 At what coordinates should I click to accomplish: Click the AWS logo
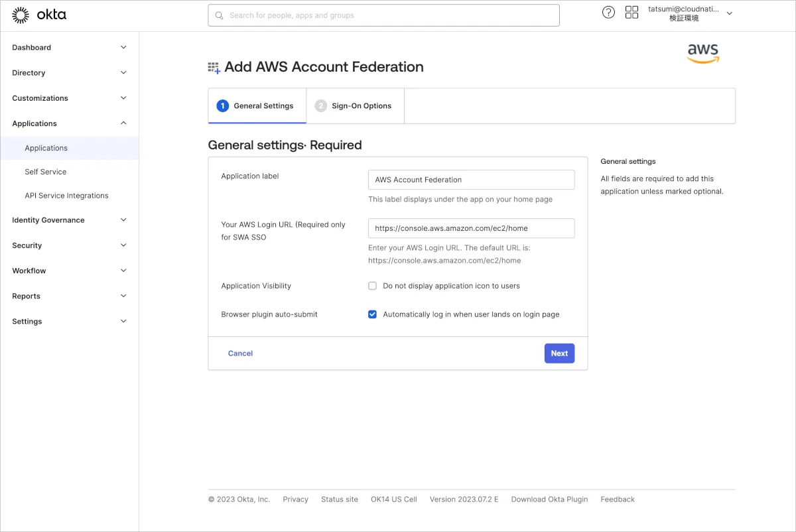(x=702, y=54)
